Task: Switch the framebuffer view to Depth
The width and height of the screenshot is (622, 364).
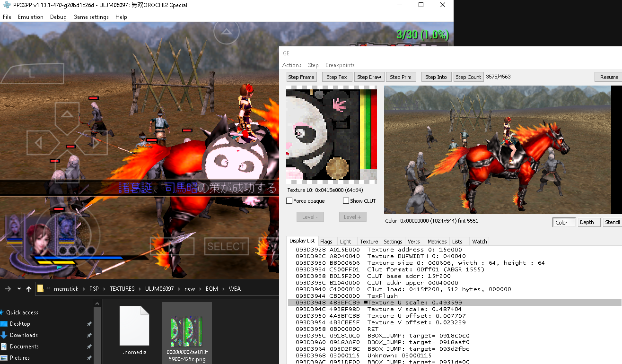Action: 588,222
